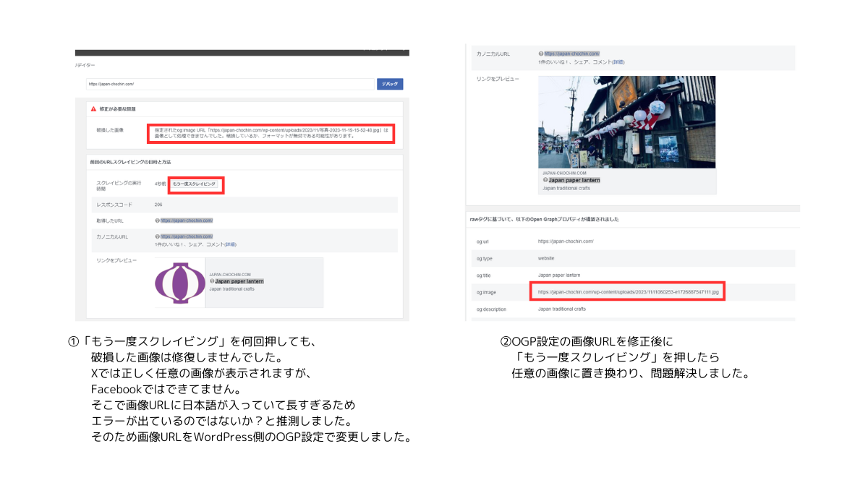This screenshot has width=868, height=488.
Task: Select the og:title value Japan paper lantern
Action: (559, 275)
